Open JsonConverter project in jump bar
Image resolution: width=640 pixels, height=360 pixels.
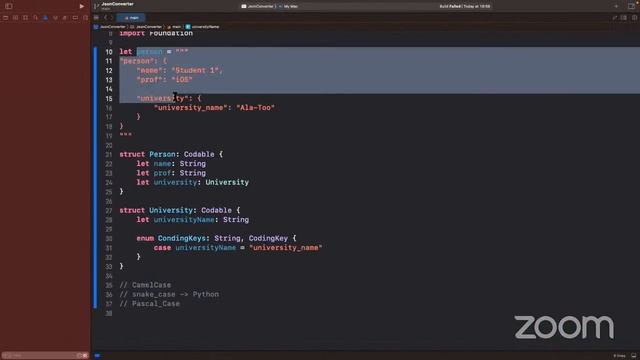click(x=110, y=27)
